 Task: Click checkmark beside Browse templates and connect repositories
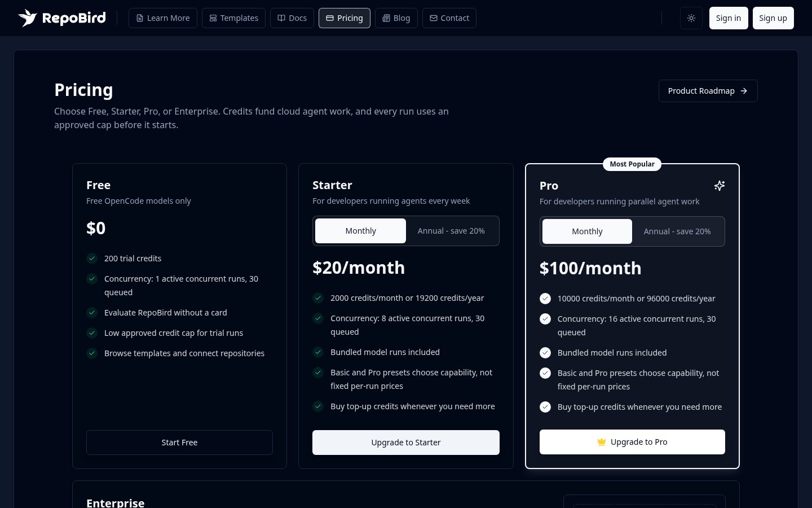point(92,353)
